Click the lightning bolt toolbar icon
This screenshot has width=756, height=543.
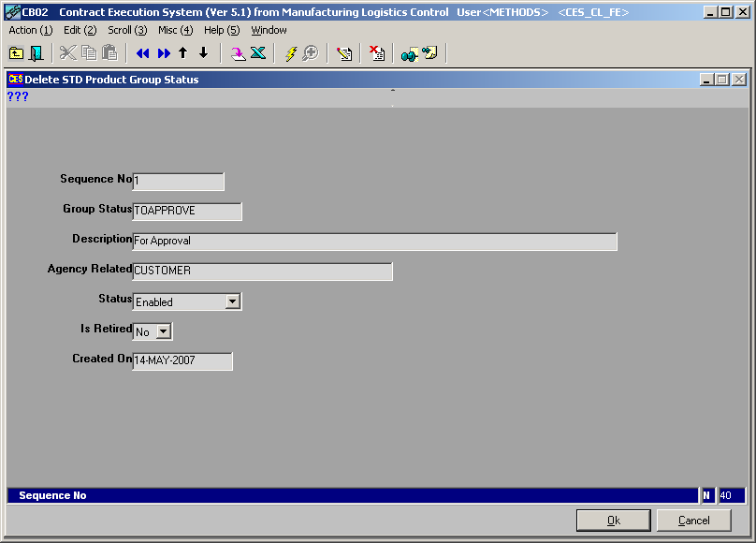[x=290, y=53]
